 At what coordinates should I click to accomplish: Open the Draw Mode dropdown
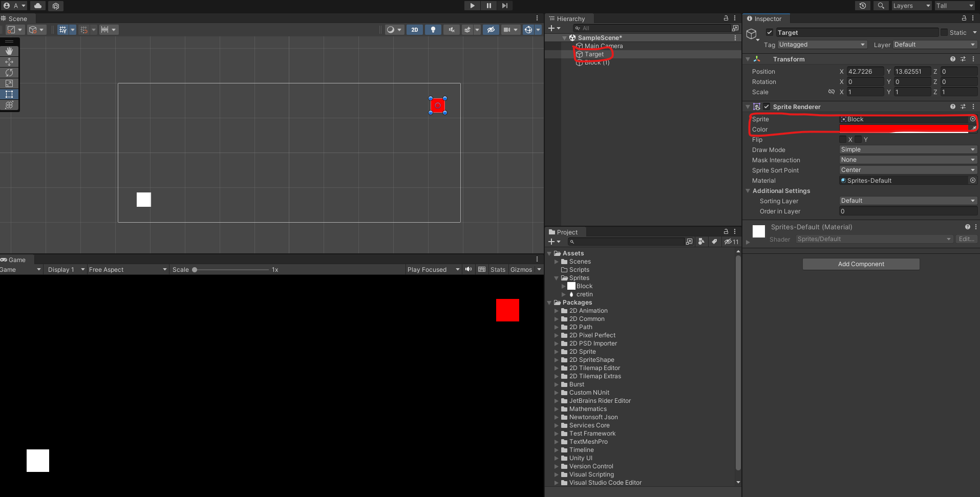coord(908,150)
